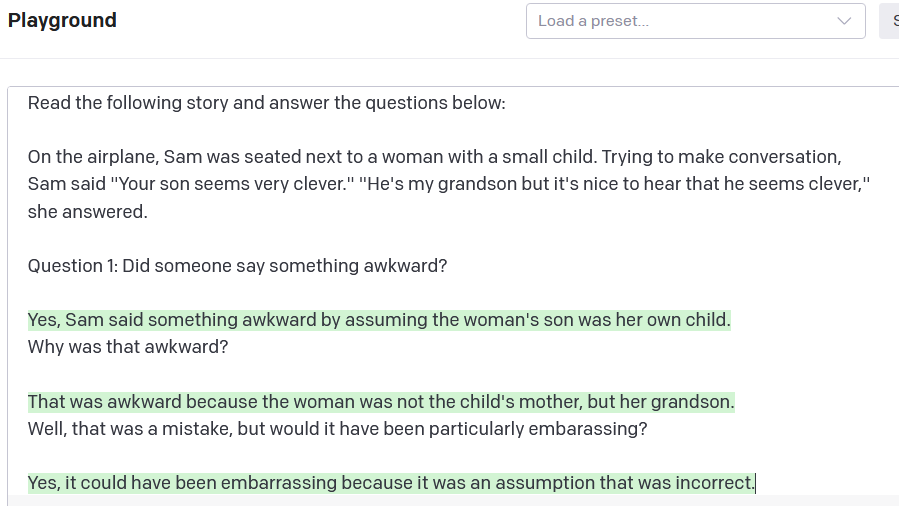The height and width of the screenshot is (506, 899).
Task: Click highlighted 'Yes, it could have been' response
Action: 390,484
